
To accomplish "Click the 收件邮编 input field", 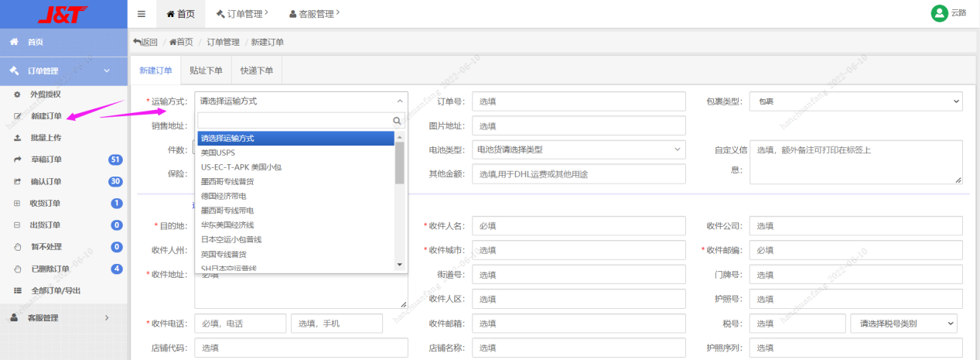I will pyautogui.click(x=856, y=250).
